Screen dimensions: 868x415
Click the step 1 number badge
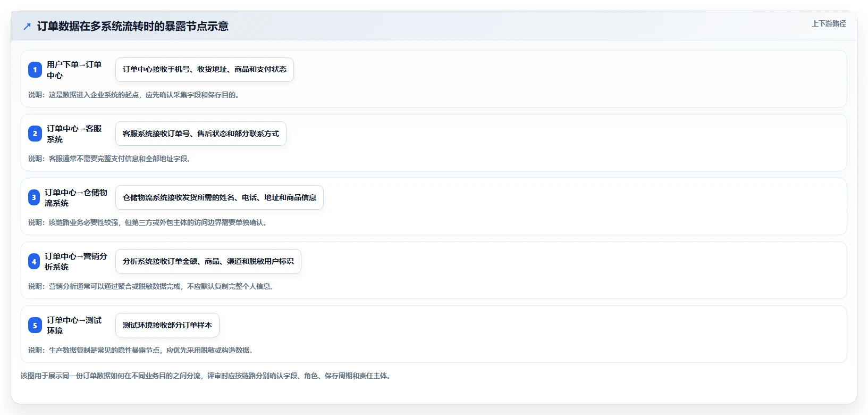click(x=35, y=70)
